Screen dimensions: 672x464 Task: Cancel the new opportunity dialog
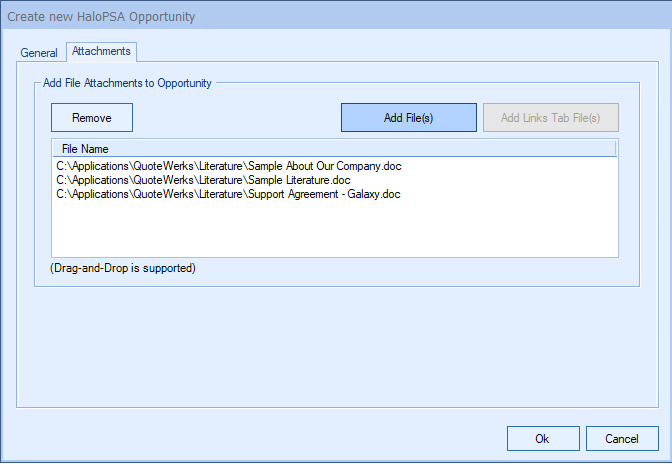(x=622, y=439)
